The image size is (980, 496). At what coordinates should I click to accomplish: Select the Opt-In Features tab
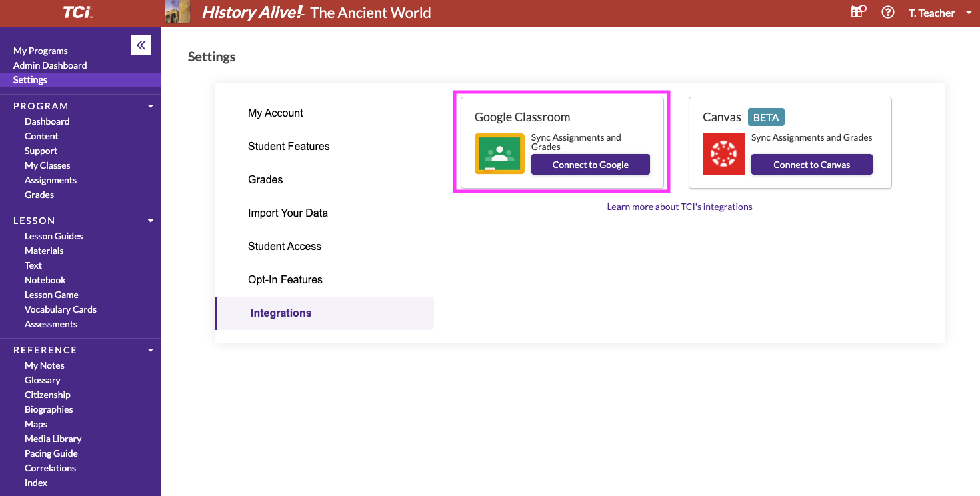point(285,279)
